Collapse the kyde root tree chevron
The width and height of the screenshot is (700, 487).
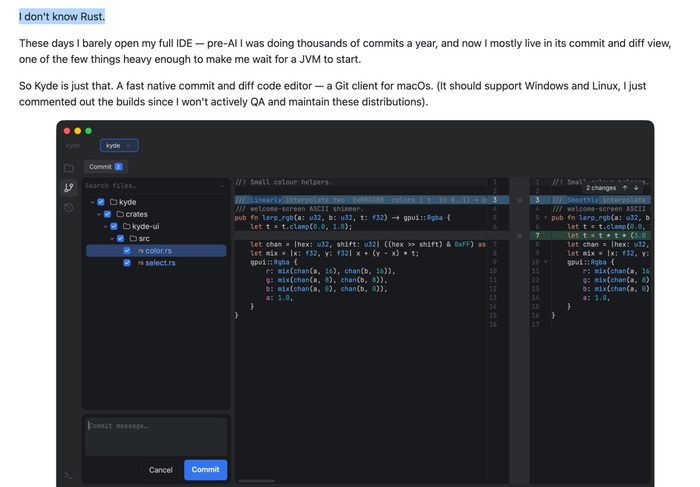click(x=92, y=202)
